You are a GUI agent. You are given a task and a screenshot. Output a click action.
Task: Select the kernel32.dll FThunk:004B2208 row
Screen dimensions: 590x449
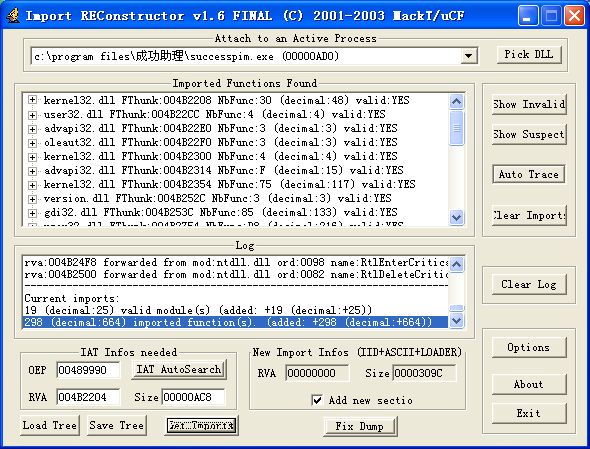[x=227, y=100]
